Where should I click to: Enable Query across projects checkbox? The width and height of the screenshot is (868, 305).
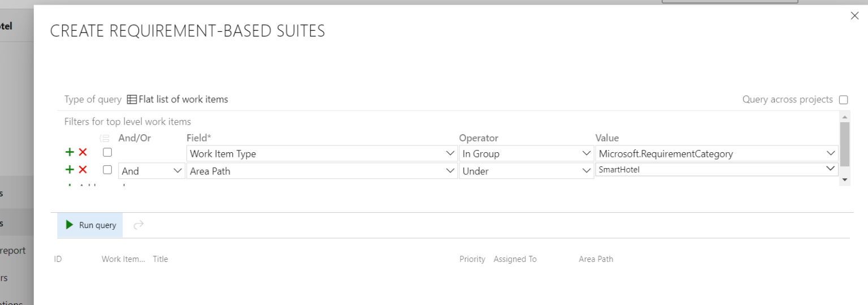pos(844,100)
